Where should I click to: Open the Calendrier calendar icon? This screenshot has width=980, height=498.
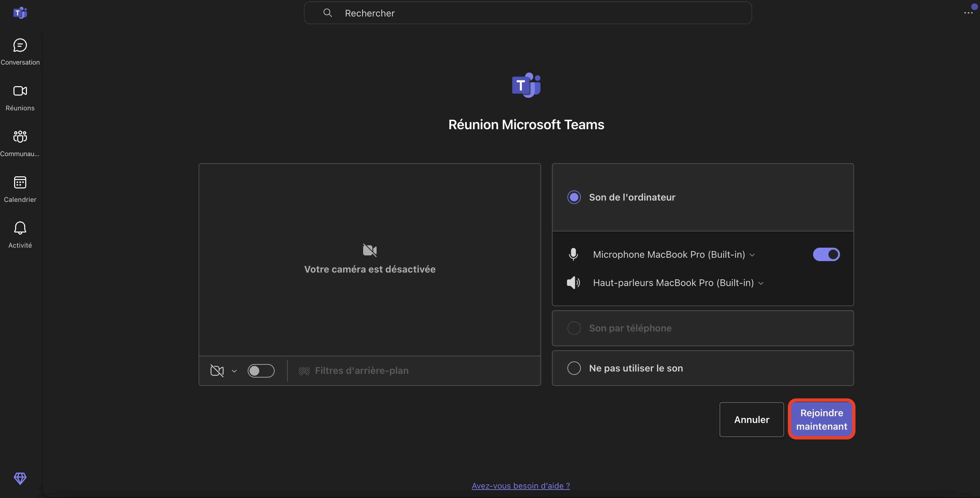[x=20, y=183]
